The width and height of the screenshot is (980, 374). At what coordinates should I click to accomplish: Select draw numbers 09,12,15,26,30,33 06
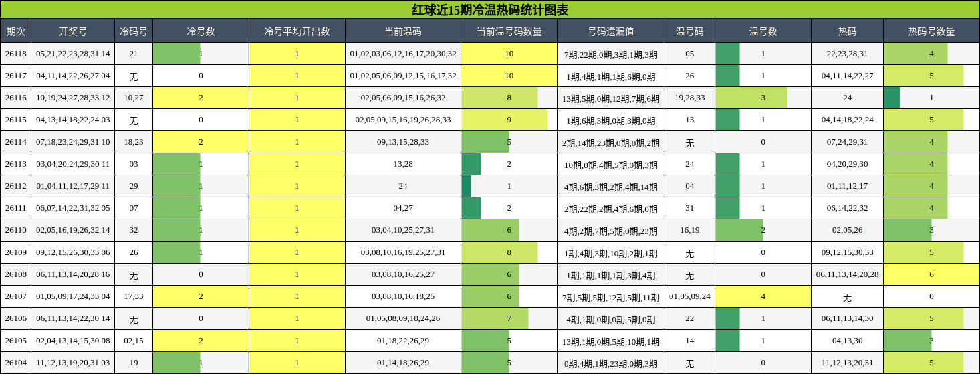73,252
